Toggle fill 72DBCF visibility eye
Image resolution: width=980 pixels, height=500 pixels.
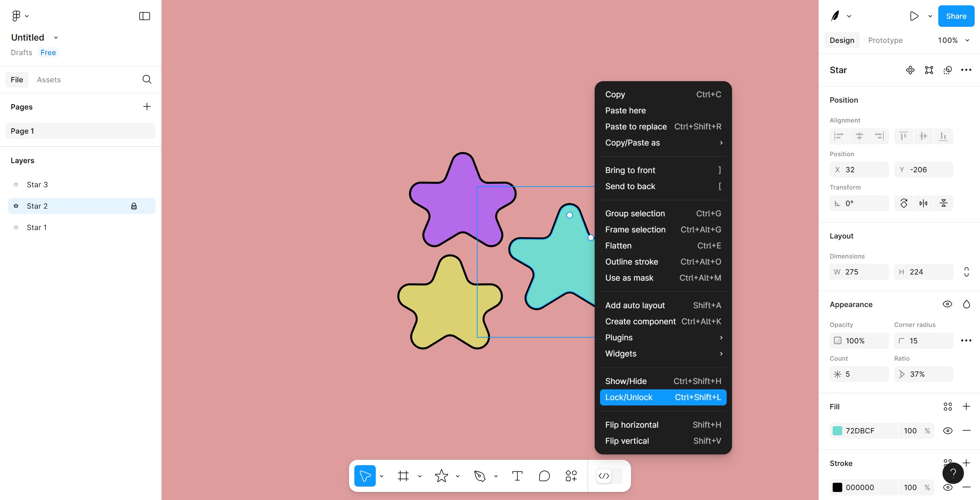(948, 431)
